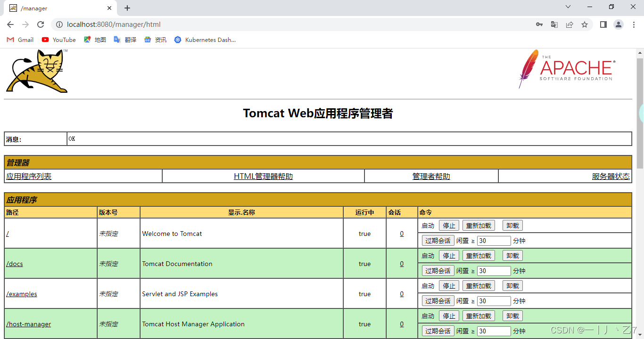Click 卸载 for Welcome to Tomcat

coord(512,226)
